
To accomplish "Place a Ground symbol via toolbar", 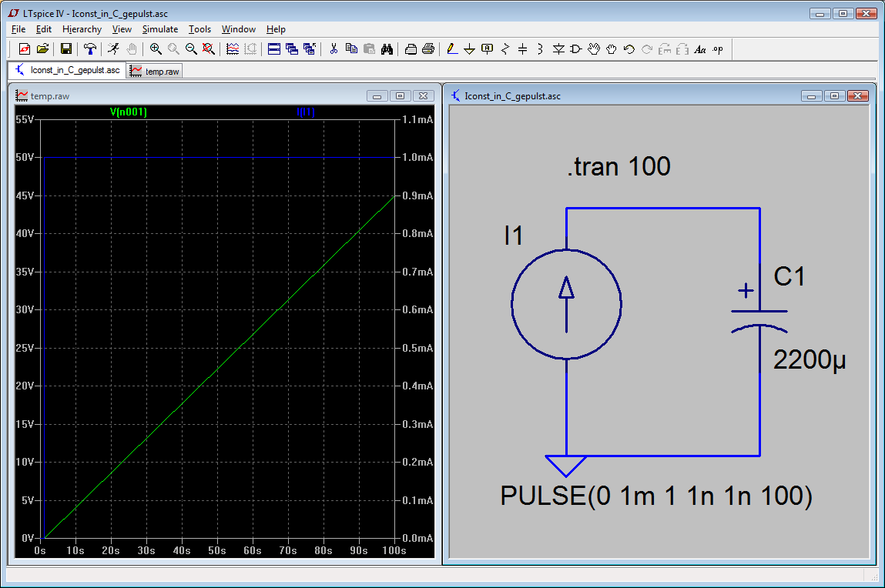I will pyautogui.click(x=469, y=49).
